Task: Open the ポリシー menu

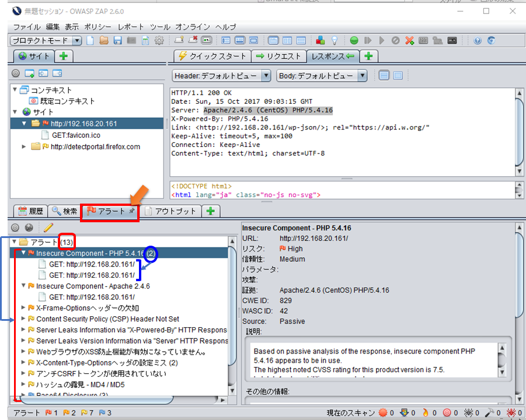Action: tap(97, 27)
